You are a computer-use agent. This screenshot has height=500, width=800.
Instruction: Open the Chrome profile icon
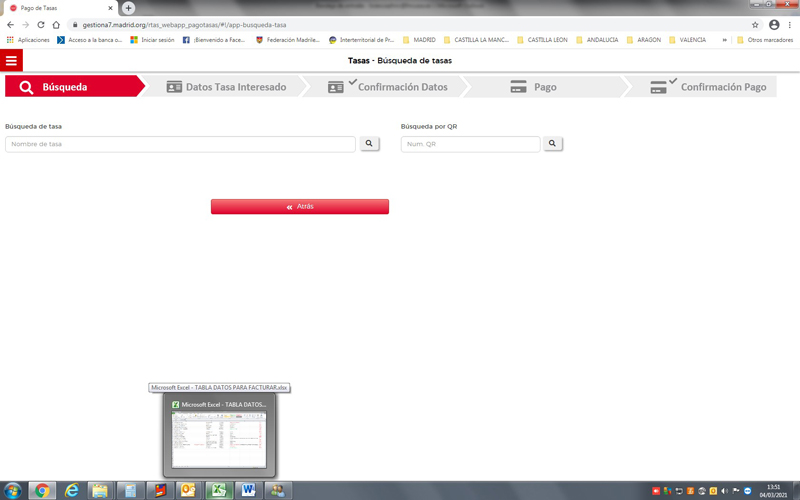(774, 24)
